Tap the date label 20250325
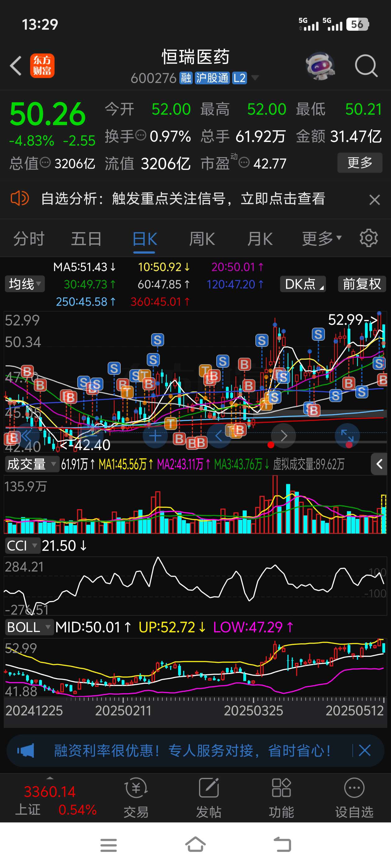Screen dimensions: 391x868 coord(253,711)
